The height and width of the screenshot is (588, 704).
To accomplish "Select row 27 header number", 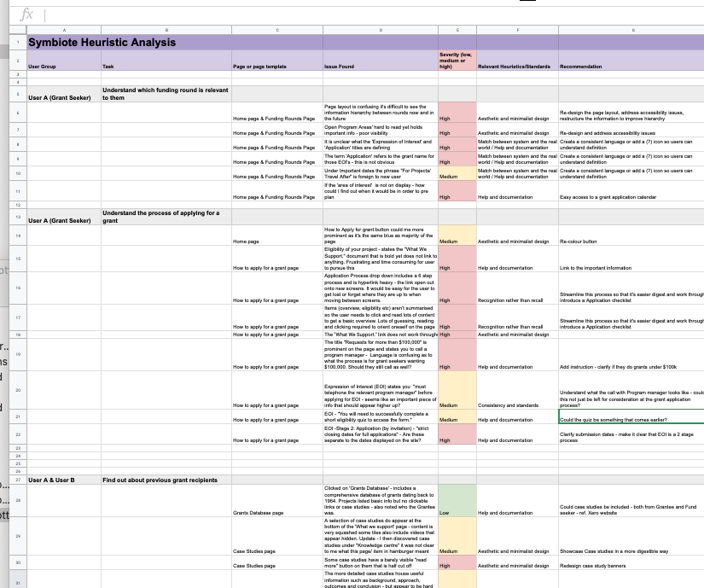I will point(18,480).
